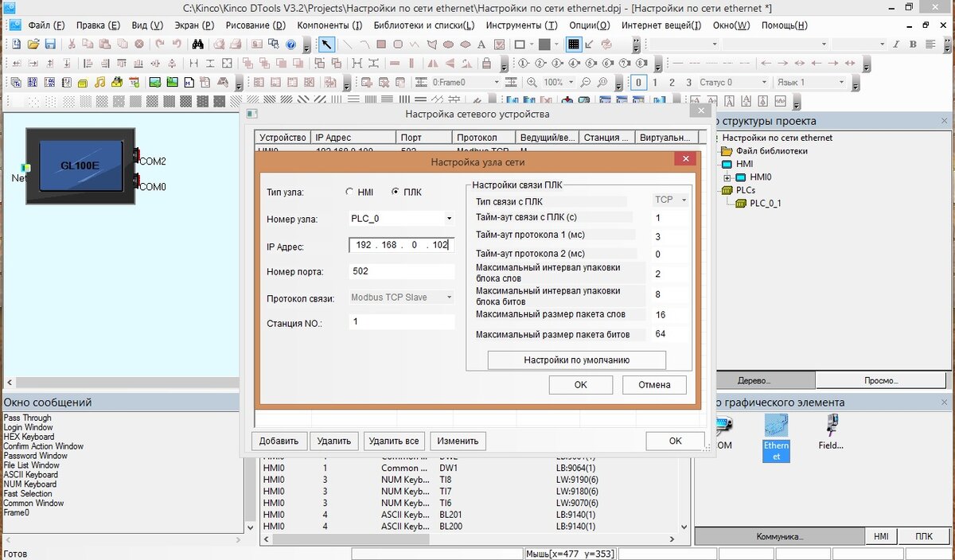Switch to component state 0
This screenshot has width=955, height=560.
[x=638, y=82]
